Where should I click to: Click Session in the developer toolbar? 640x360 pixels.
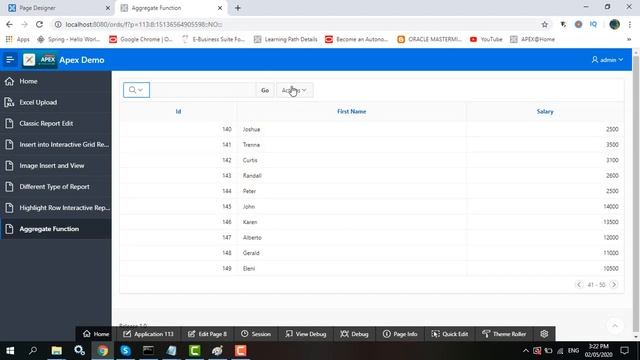tap(256, 334)
